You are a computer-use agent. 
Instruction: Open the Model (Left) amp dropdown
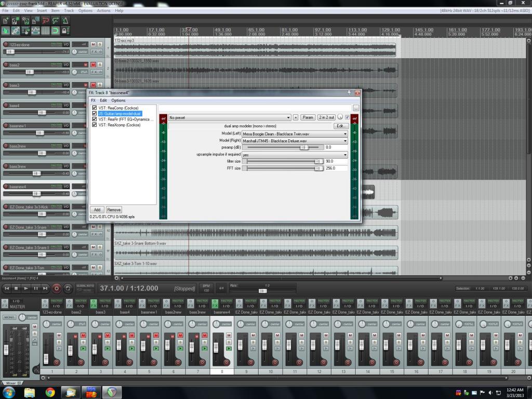[295, 134]
